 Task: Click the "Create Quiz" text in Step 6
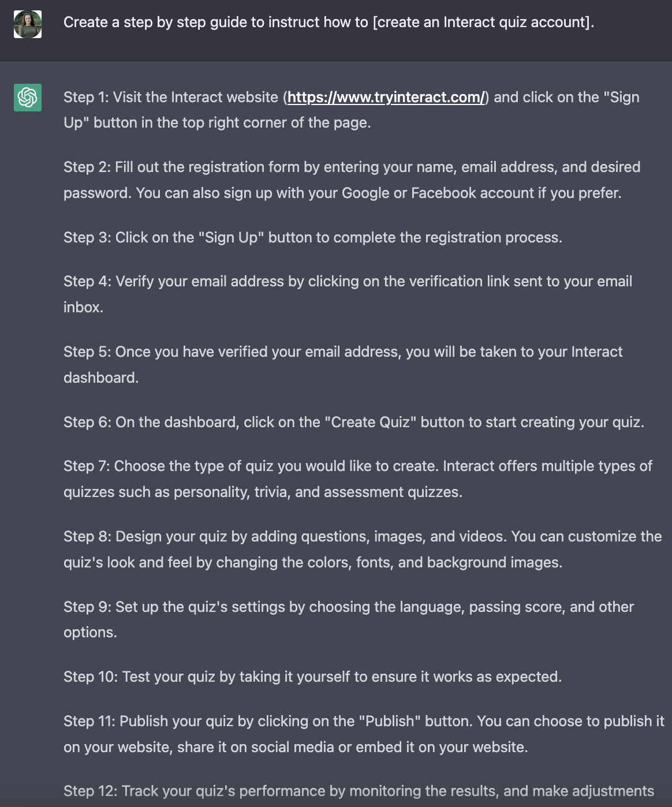(371, 422)
